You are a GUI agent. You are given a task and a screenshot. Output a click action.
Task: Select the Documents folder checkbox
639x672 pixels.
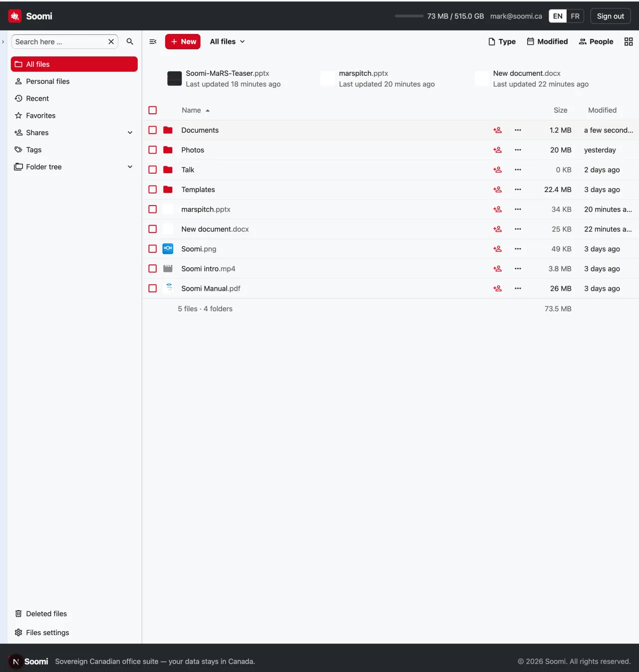point(153,130)
